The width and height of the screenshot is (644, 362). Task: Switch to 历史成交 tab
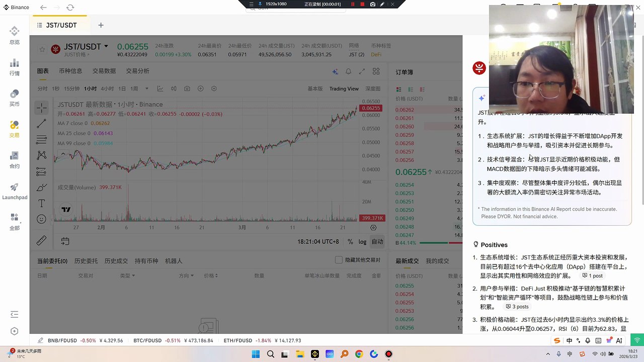tap(116, 261)
